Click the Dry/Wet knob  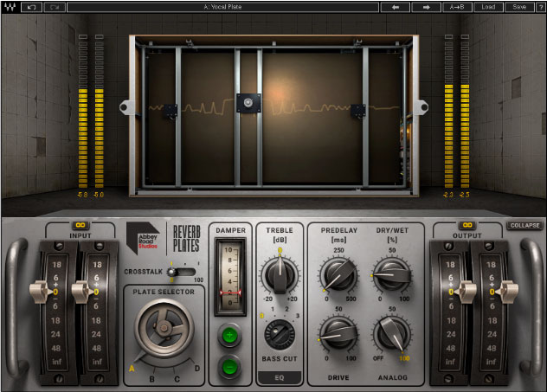pyautogui.click(x=392, y=275)
